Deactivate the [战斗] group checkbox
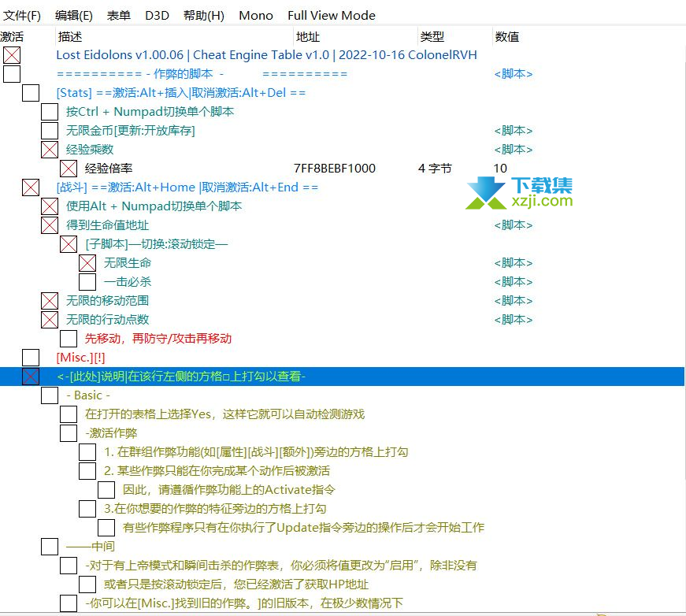 click(31, 187)
